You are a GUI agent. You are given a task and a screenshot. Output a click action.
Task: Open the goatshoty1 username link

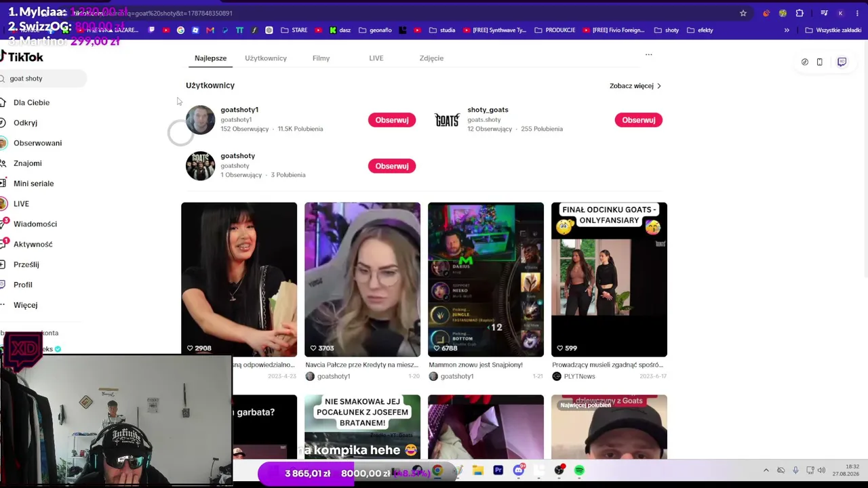tap(239, 110)
